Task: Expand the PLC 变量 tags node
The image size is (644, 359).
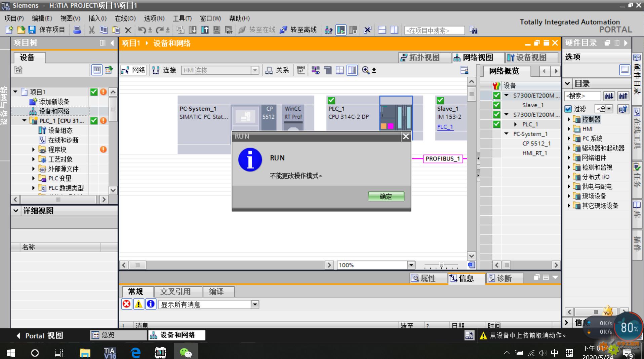Action: 33,178
